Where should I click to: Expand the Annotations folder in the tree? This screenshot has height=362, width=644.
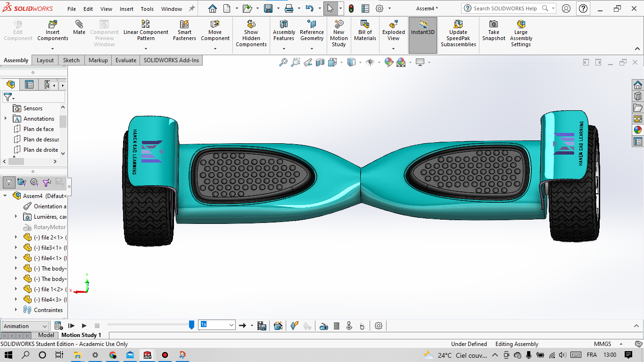coord(6,119)
